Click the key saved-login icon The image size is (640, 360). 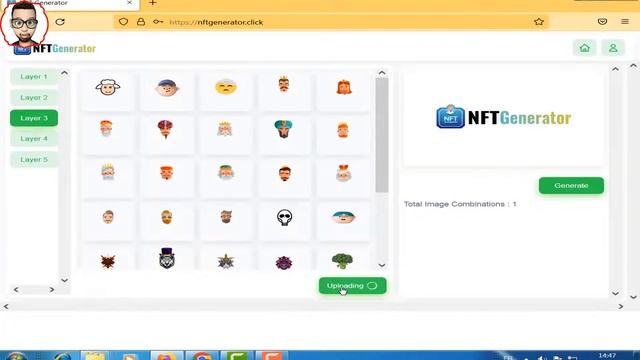point(158,22)
